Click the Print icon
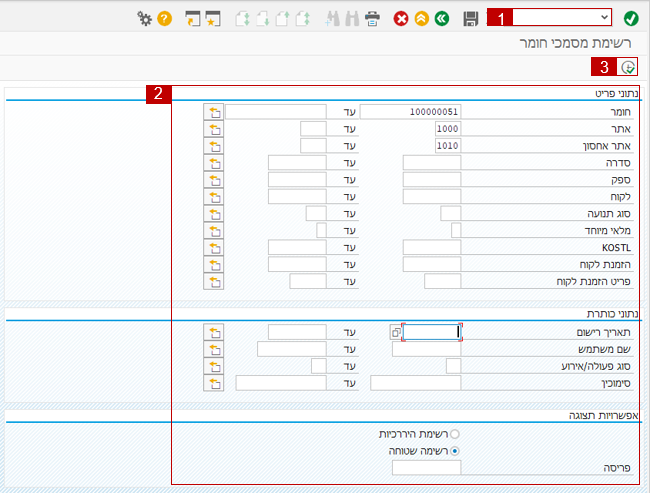Screen dimensions: 650x493 372,19
